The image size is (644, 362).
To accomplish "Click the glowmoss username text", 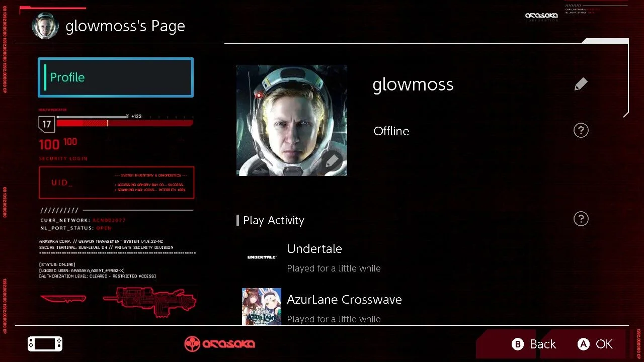I will click(413, 84).
